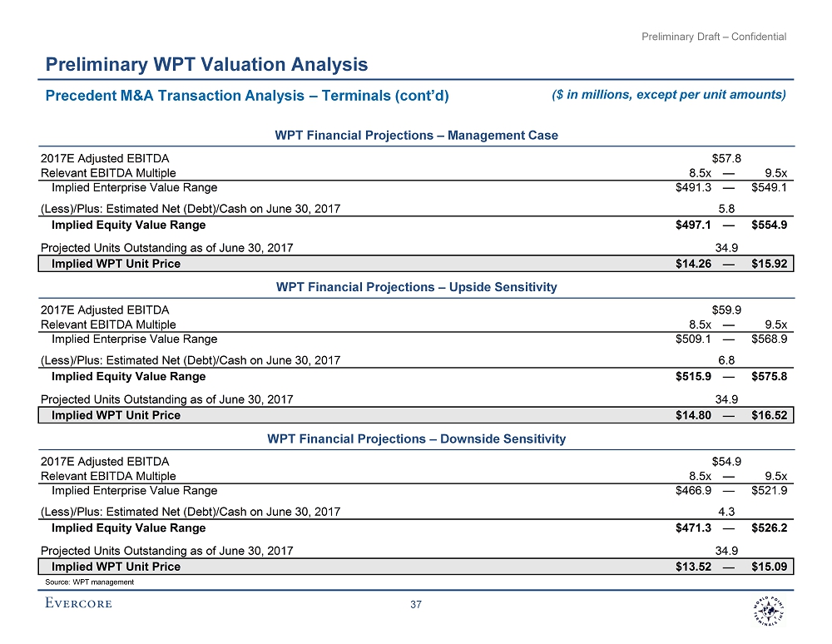The image size is (832, 644).
Task: Click the $509.1 implied enterprise value
Action: [x=693, y=339]
